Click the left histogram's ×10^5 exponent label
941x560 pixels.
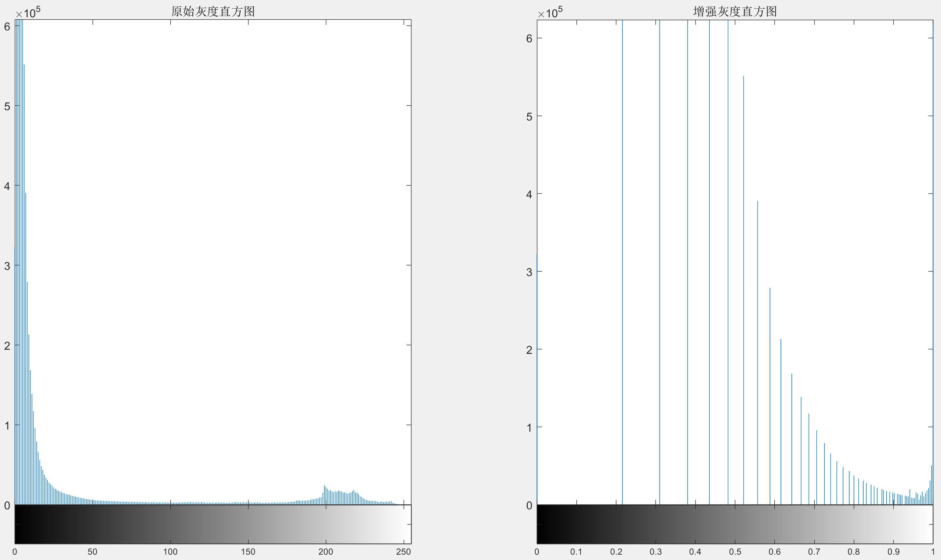click(x=28, y=13)
